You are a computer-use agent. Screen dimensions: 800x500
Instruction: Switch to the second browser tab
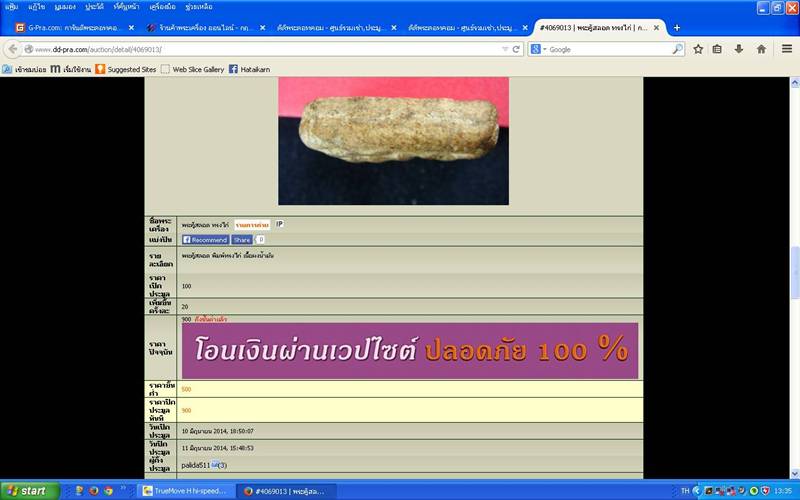(205, 28)
